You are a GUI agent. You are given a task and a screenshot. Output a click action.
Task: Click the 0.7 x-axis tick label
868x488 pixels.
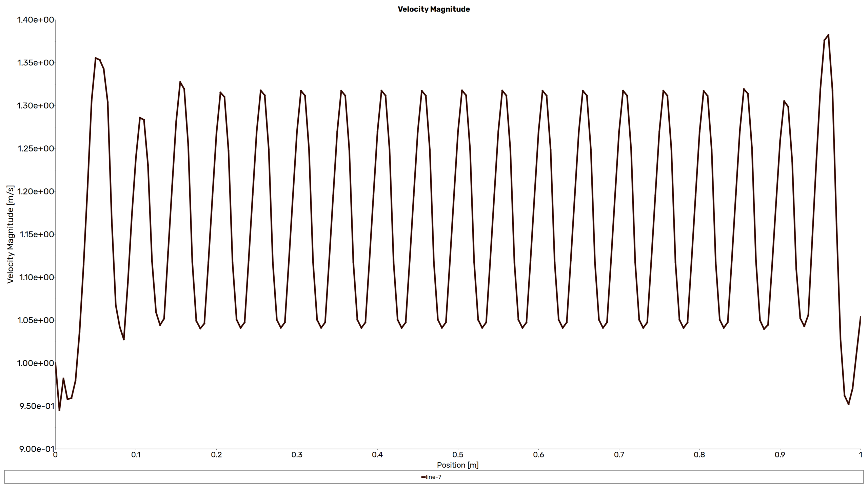(619, 455)
